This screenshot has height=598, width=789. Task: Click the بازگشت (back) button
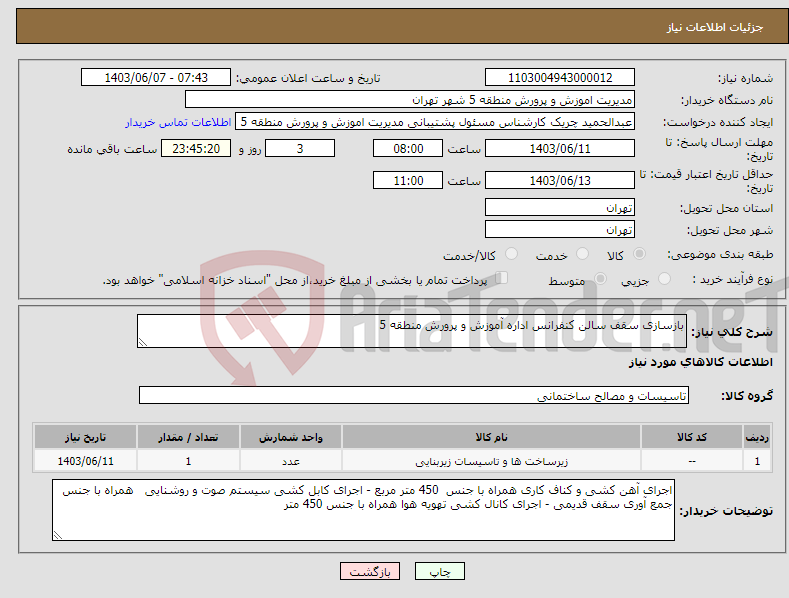[x=370, y=571]
